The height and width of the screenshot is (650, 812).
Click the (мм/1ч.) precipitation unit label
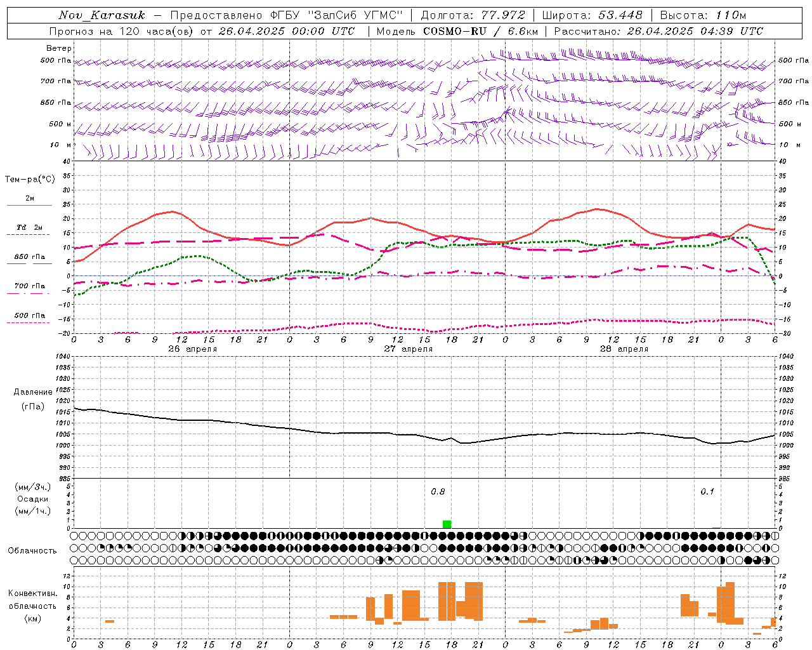click(33, 511)
